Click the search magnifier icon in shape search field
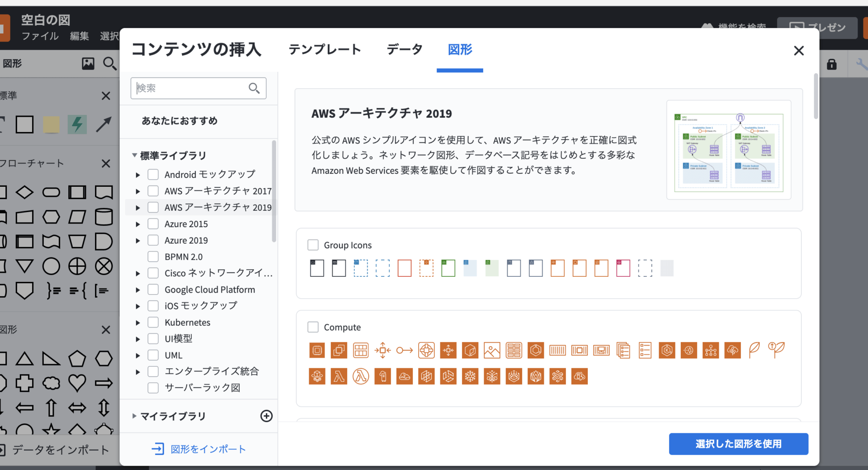The height and width of the screenshot is (470, 868). pos(254,88)
